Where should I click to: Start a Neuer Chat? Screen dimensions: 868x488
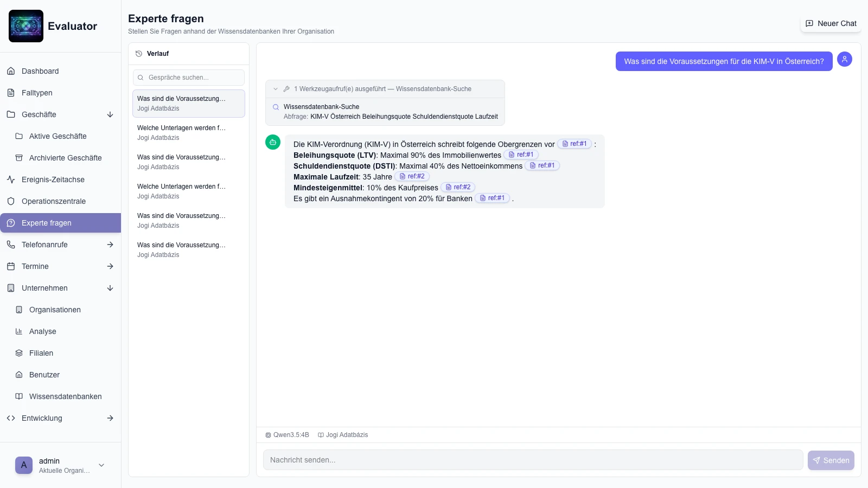[x=831, y=23]
